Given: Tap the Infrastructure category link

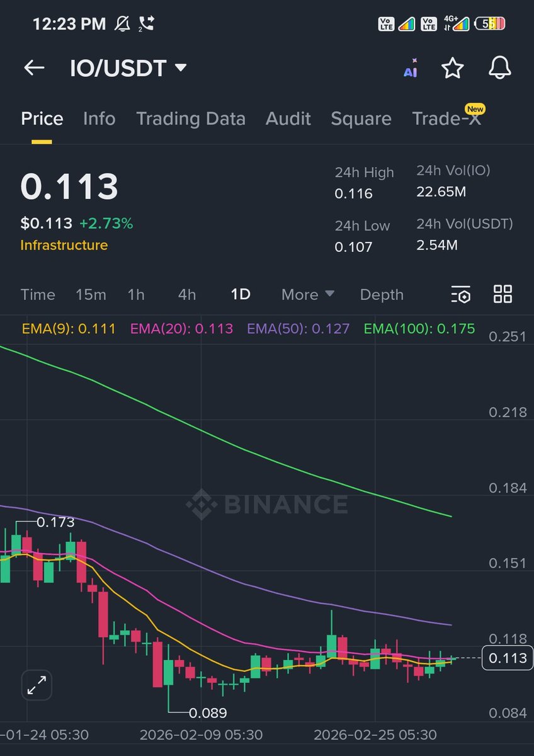Looking at the screenshot, I should (64, 245).
